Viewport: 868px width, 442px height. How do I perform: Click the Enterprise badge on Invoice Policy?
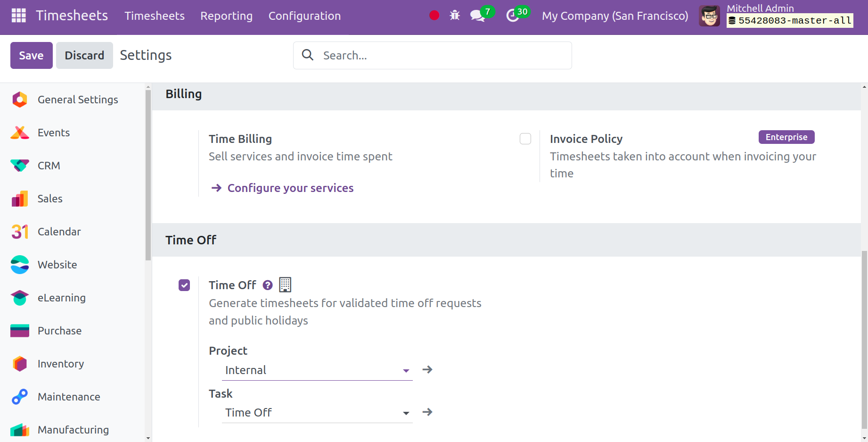786,137
